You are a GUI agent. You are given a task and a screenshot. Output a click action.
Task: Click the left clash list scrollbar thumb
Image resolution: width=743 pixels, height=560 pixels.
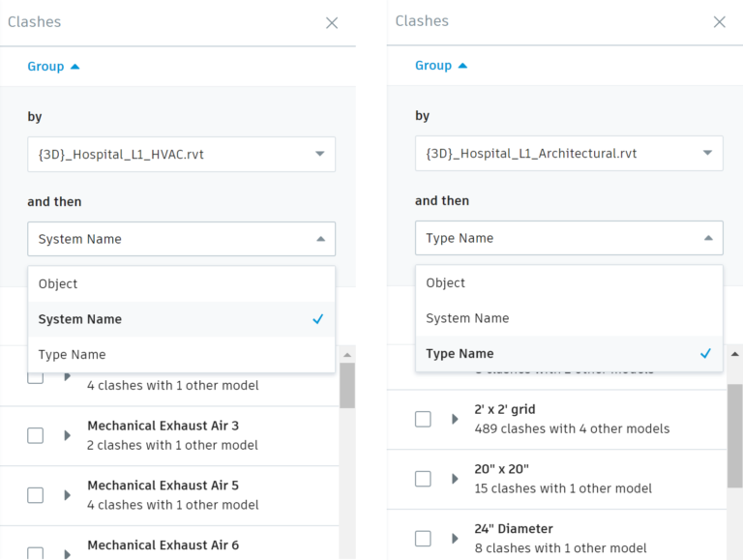click(347, 385)
